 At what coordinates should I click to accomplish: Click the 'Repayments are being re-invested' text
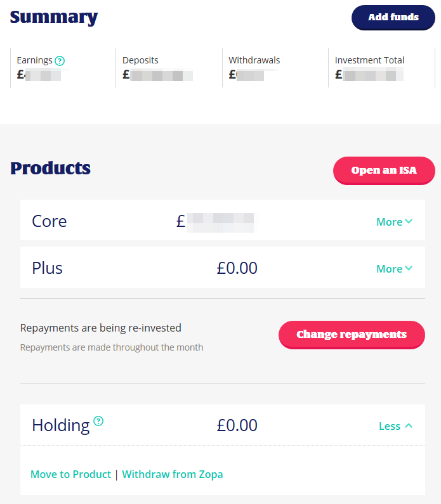click(x=101, y=328)
